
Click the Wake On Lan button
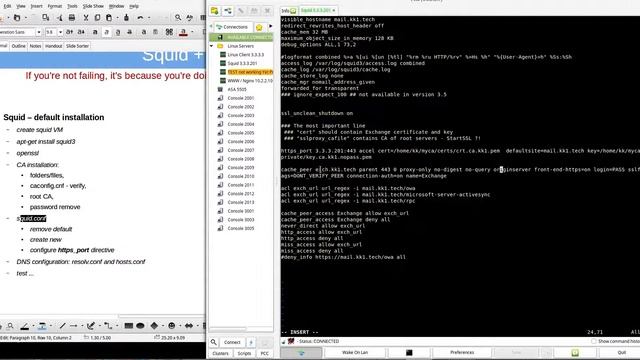(355, 352)
